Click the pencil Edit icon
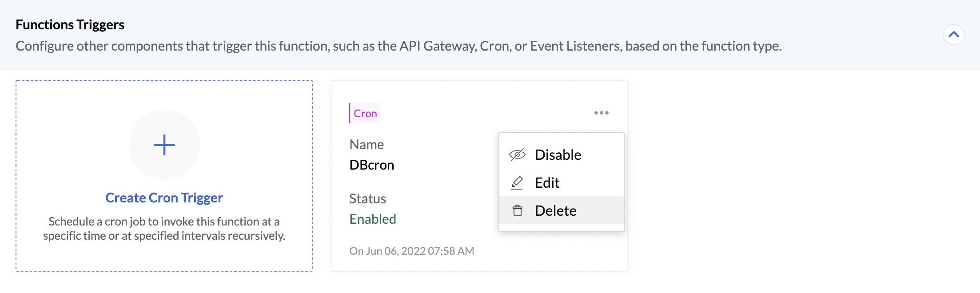The width and height of the screenshot is (980, 293). [x=517, y=183]
